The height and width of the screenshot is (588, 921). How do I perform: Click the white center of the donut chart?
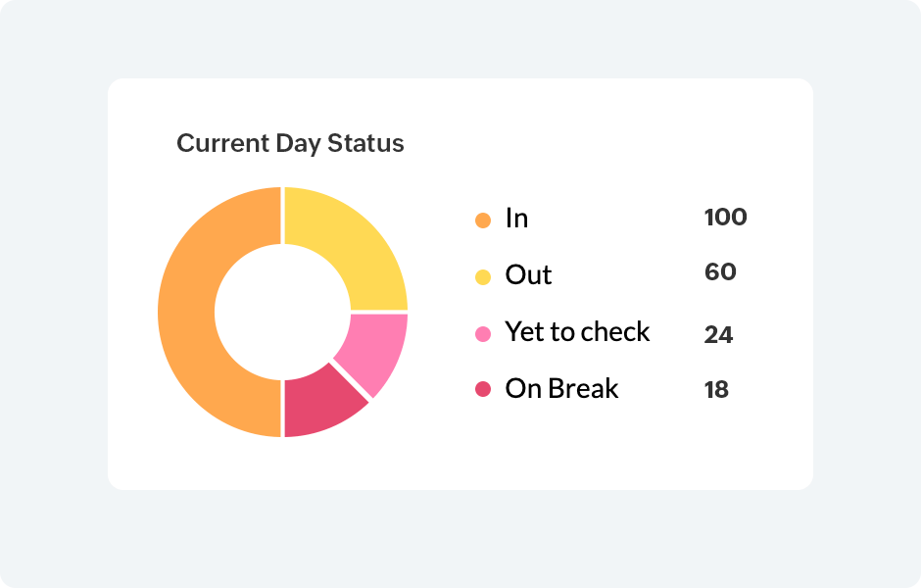(x=282, y=312)
